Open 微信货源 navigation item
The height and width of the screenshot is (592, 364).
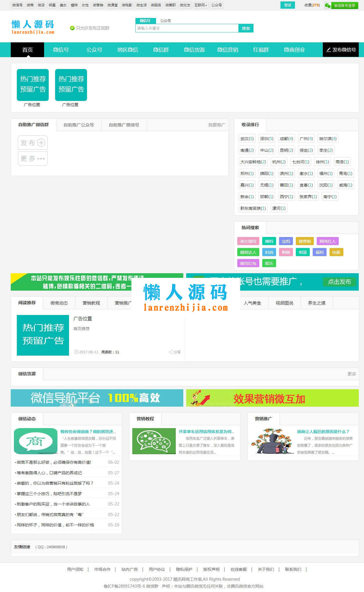(x=194, y=50)
